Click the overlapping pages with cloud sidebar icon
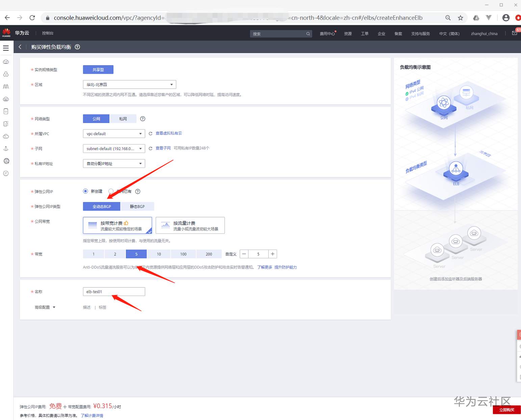Screen dimensions: 521x420 [x=6, y=124]
